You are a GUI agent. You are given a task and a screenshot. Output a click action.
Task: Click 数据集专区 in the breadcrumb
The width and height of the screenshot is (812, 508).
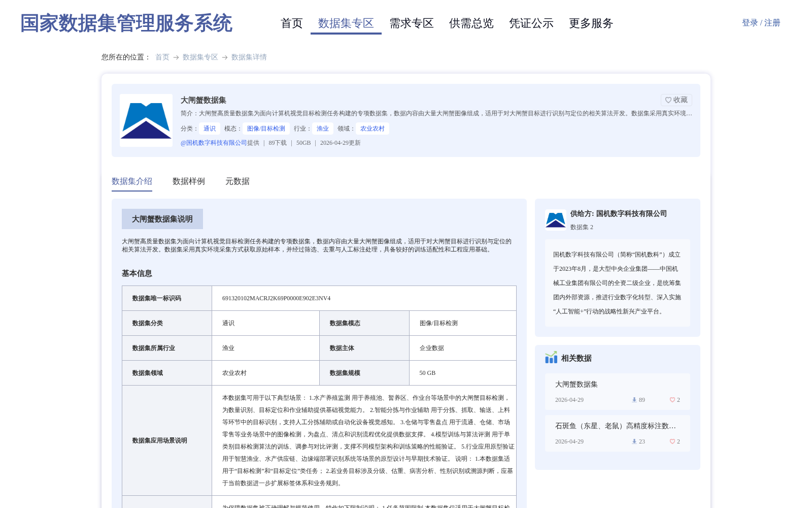click(x=200, y=57)
